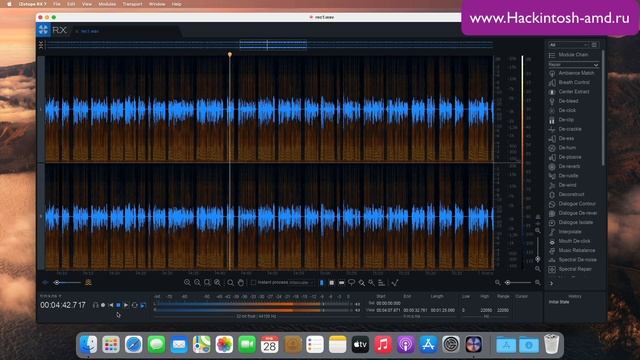Toggle loop playback

pos(134,305)
